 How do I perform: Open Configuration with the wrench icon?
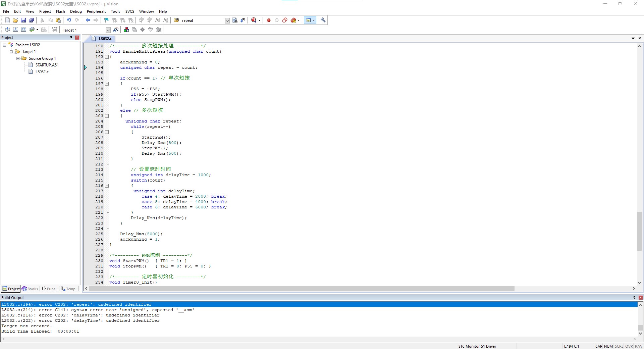point(323,20)
